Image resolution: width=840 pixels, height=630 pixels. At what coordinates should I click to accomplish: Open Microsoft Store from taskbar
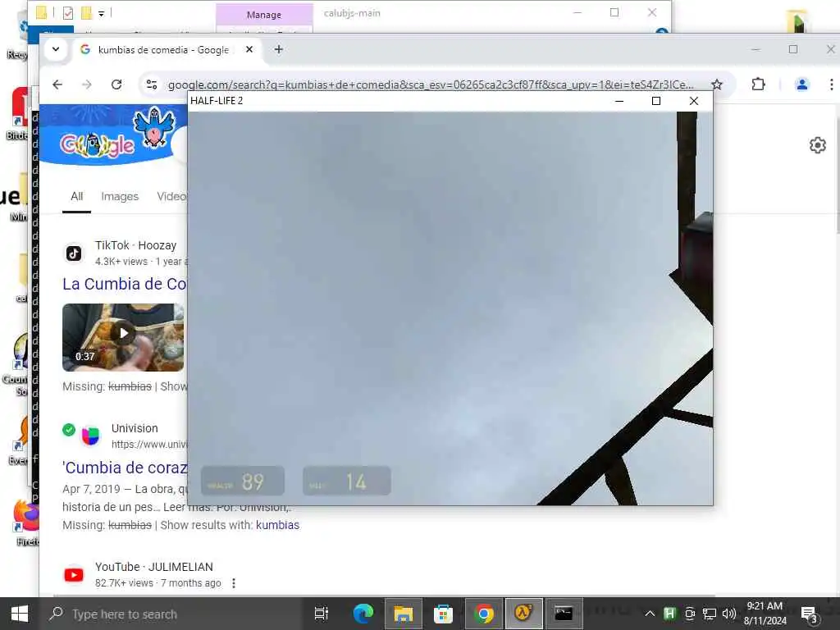[x=443, y=614]
